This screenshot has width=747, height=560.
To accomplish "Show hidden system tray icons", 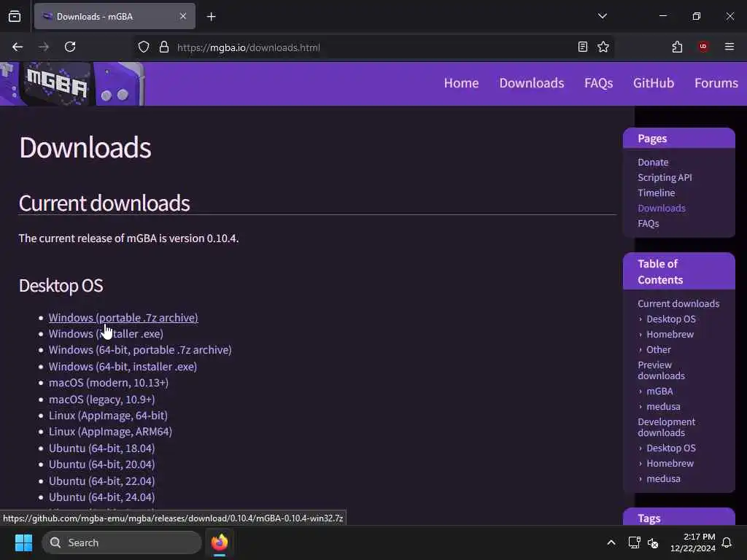I will click(x=611, y=542).
